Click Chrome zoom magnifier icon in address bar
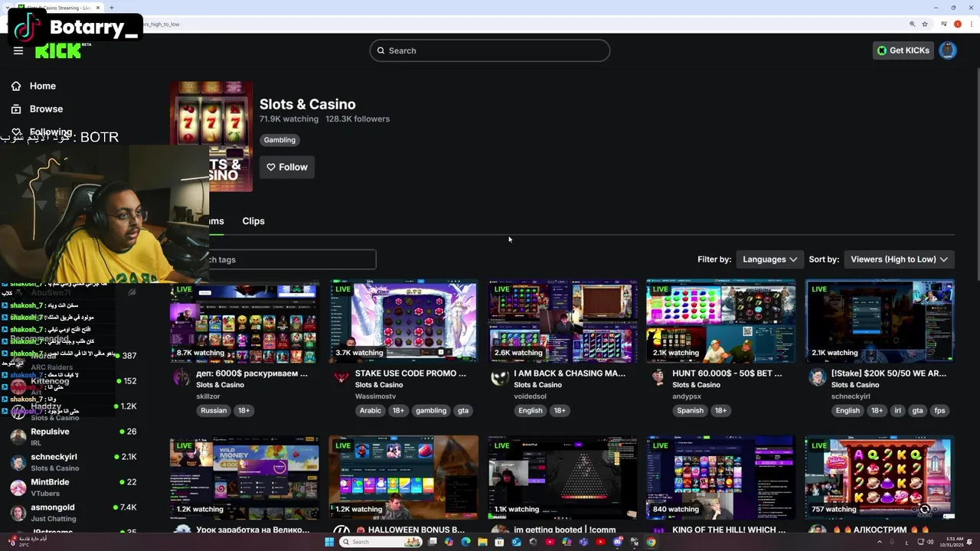The image size is (980, 551). pos(912,24)
